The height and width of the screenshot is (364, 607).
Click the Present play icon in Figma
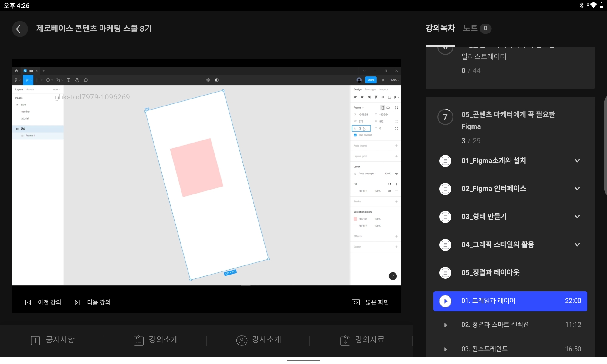click(383, 80)
